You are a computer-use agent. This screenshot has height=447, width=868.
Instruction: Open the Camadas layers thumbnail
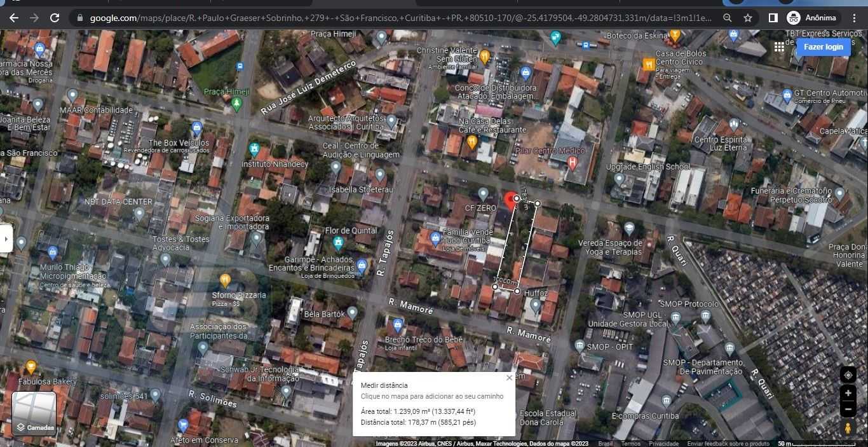(x=35, y=413)
